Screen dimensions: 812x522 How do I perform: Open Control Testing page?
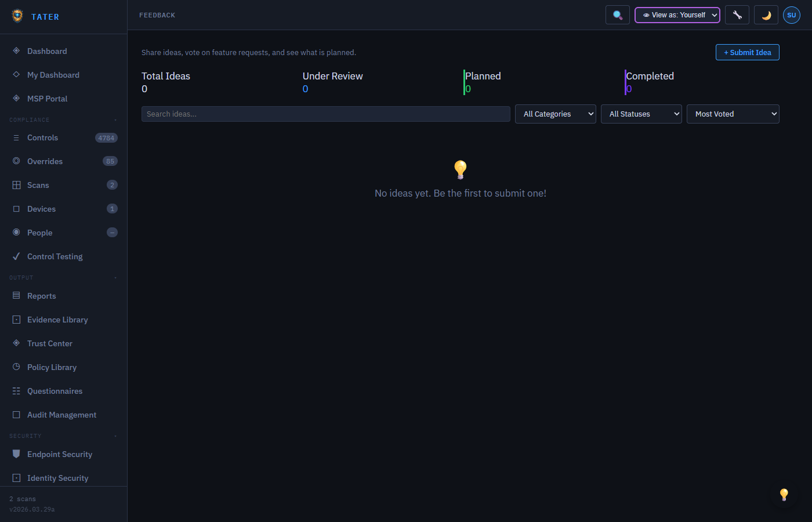(64, 256)
